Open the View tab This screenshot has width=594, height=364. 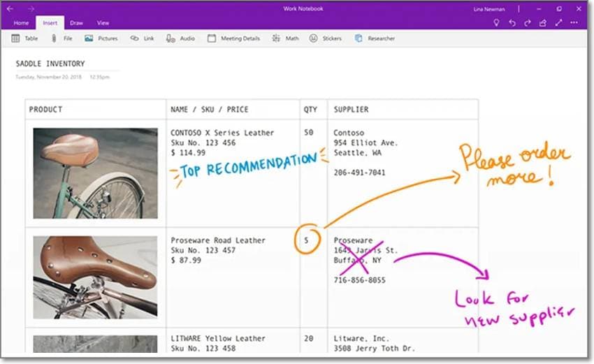click(x=103, y=23)
